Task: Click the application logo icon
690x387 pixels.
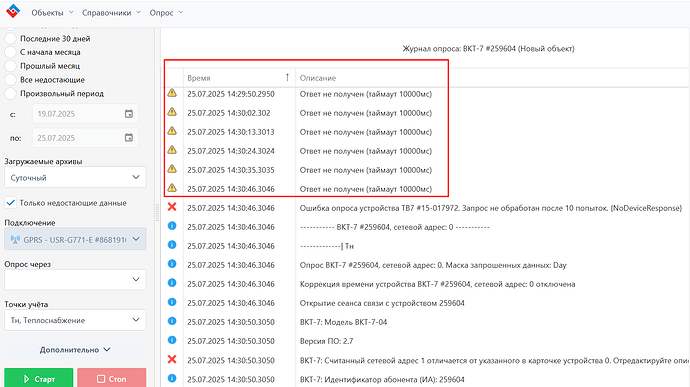Action: tap(13, 11)
